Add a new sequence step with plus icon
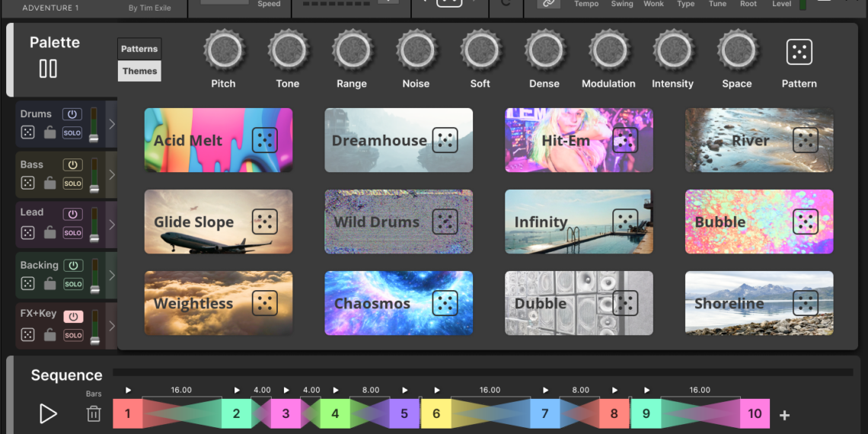Image resolution: width=868 pixels, height=434 pixels. coord(784,415)
